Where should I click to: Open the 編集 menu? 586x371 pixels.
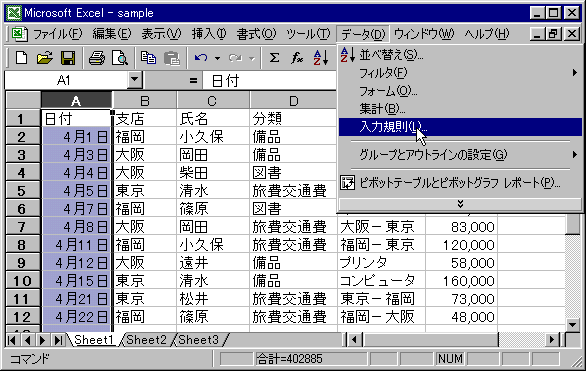pos(111,34)
